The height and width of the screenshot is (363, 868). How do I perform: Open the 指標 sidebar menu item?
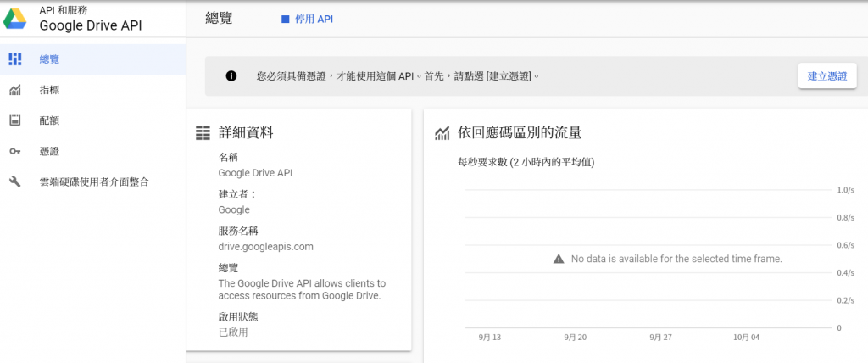tap(93, 90)
